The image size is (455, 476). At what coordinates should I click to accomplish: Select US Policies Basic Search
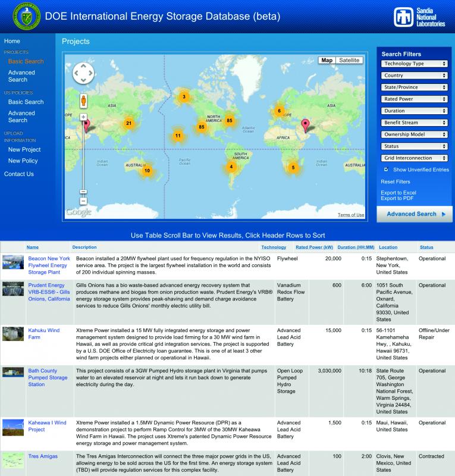click(x=26, y=102)
